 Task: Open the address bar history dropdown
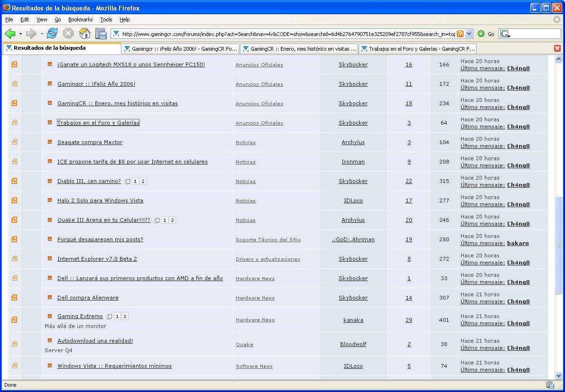[x=469, y=34]
